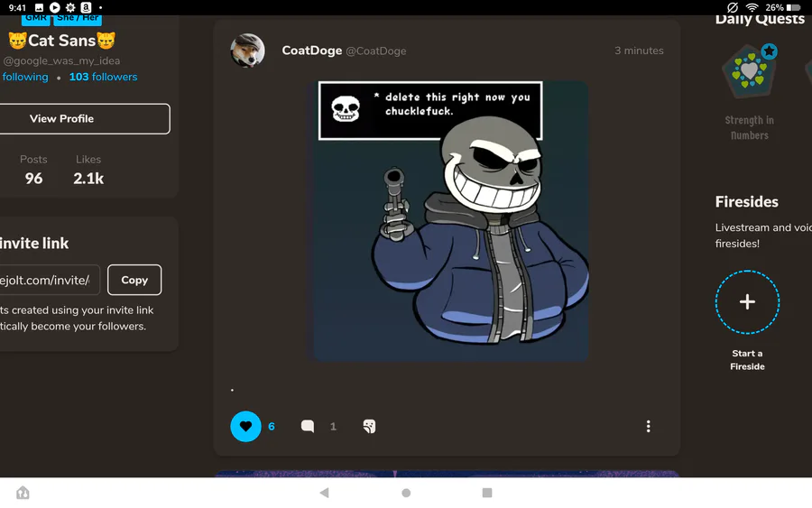Open the Game Jolt home icon
Image resolution: width=812 pixels, height=508 pixels.
[x=23, y=493]
